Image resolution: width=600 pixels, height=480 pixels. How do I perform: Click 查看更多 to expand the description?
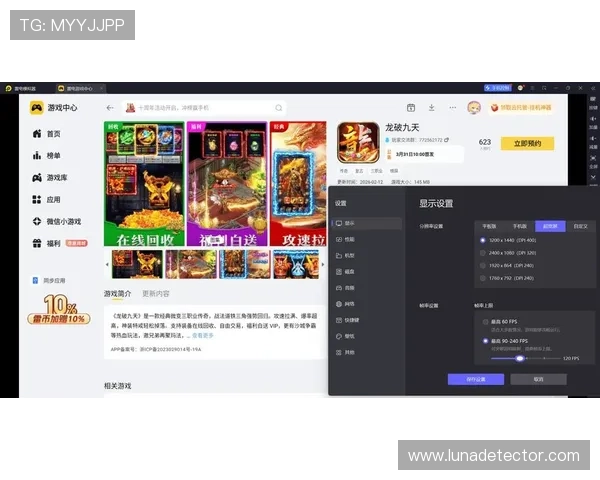click(203, 335)
